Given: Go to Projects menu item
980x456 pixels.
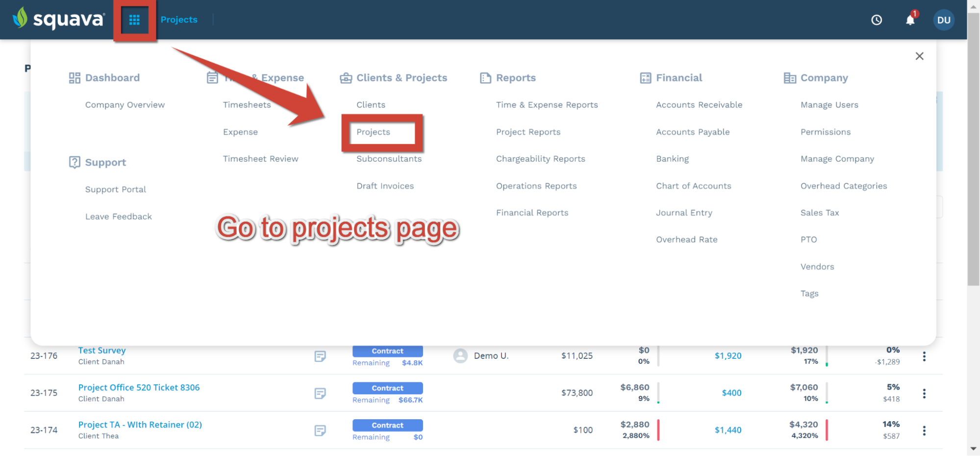Looking at the screenshot, I should (373, 132).
